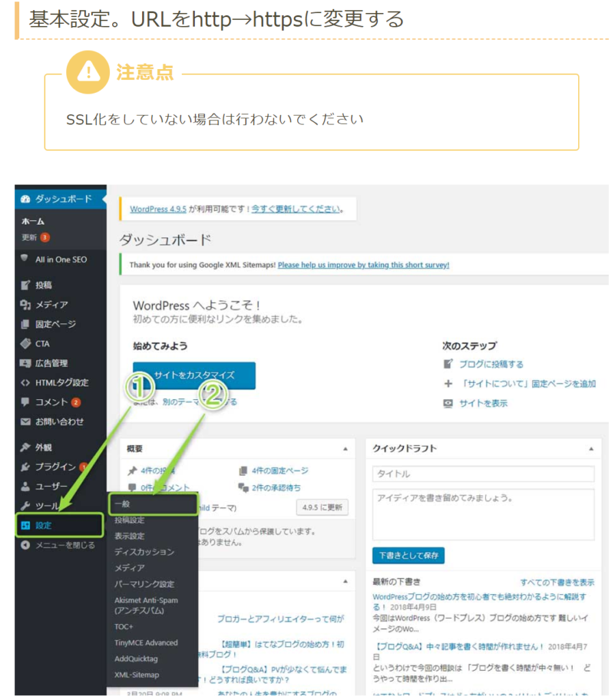Open メディア in the Settings submenu
615x700 pixels.
[x=129, y=568]
